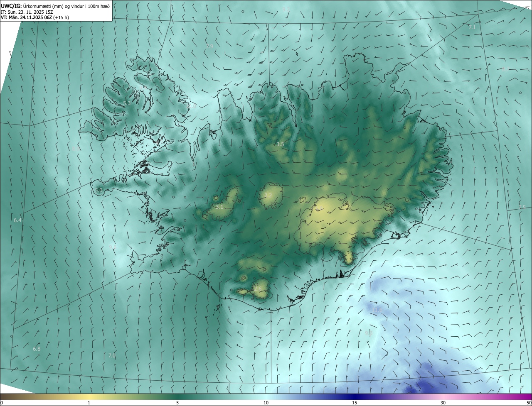
Task: Click the 50 tick label on the color scale
Action: 529,403
